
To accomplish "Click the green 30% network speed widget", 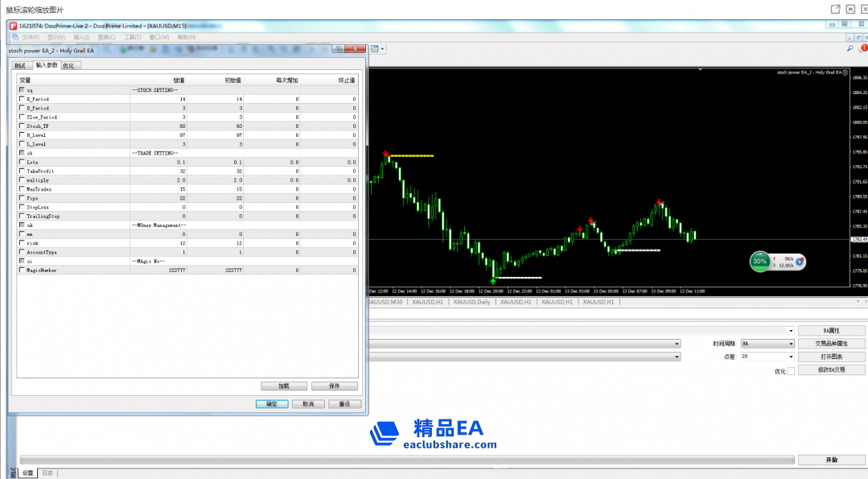I will point(759,261).
